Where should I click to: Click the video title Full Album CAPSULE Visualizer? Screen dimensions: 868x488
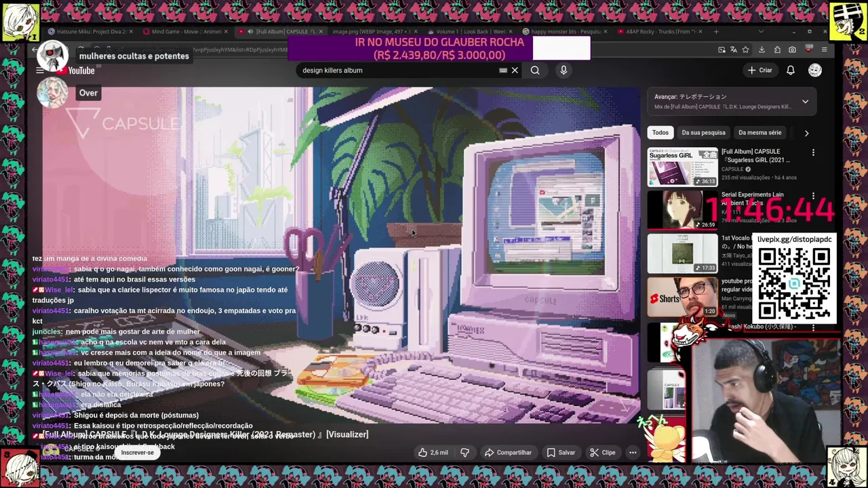(x=205, y=434)
